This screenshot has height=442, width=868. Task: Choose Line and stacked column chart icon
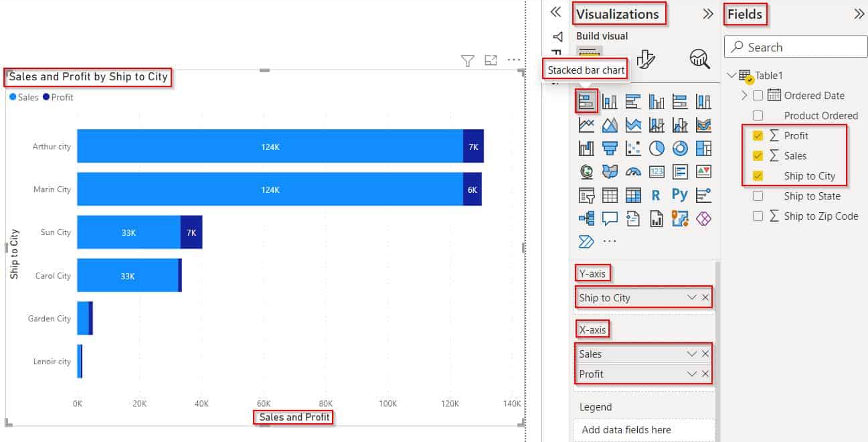tap(657, 125)
